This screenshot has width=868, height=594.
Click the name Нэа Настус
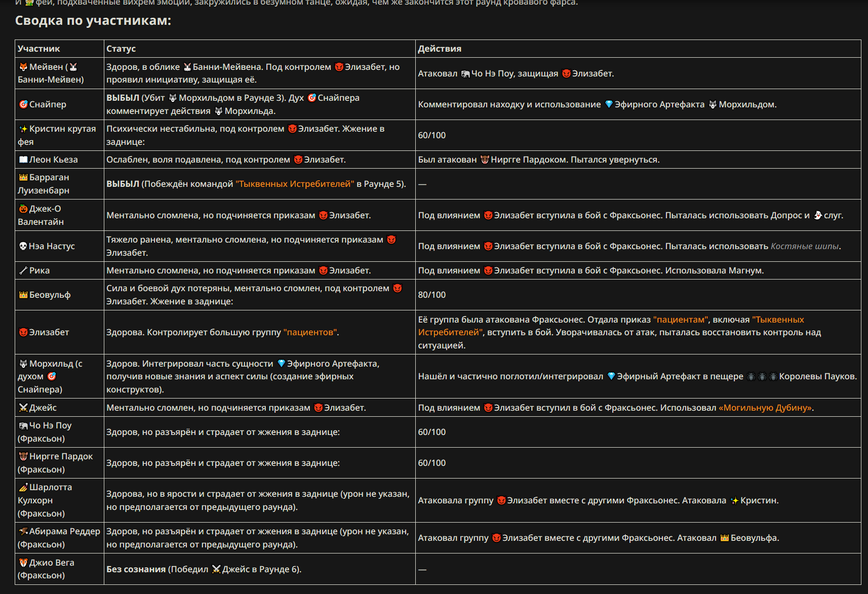52,246
